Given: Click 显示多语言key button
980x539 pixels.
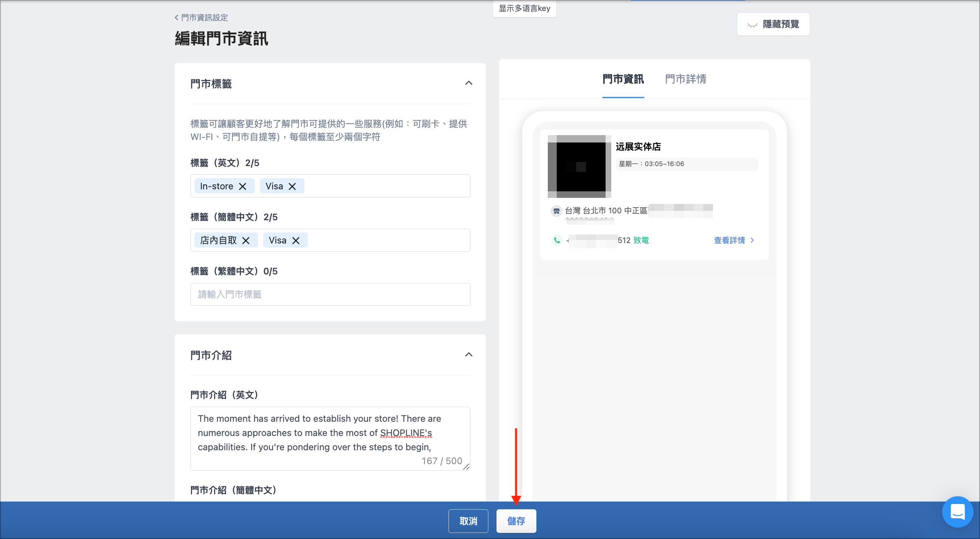Looking at the screenshot, I should click(x=525, y=9).
